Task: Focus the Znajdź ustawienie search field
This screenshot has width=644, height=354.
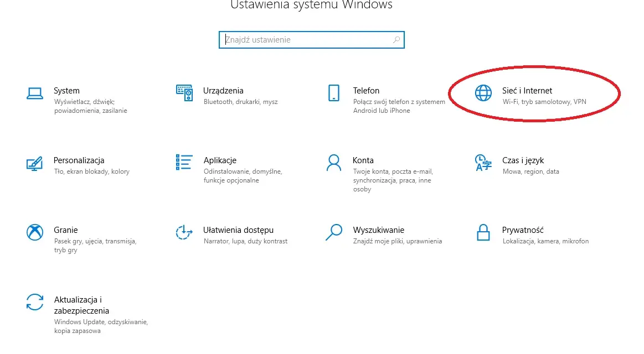Action: (312, 40)
